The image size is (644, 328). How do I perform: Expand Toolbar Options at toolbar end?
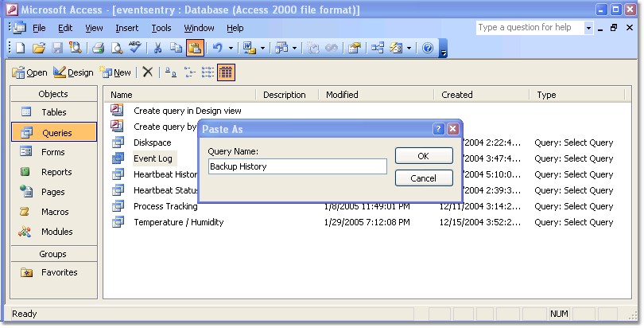click(443, 49)
